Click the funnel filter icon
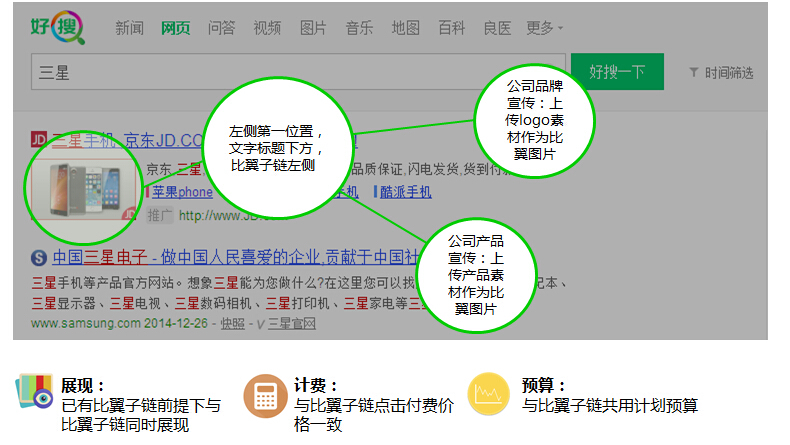This screenshot has height=445, width=790. [x=694, y=73]
